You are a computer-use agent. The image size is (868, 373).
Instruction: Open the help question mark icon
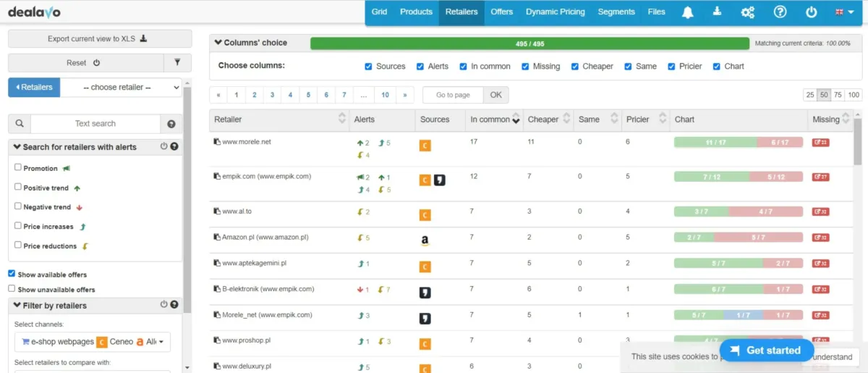(x=780, y=12)
